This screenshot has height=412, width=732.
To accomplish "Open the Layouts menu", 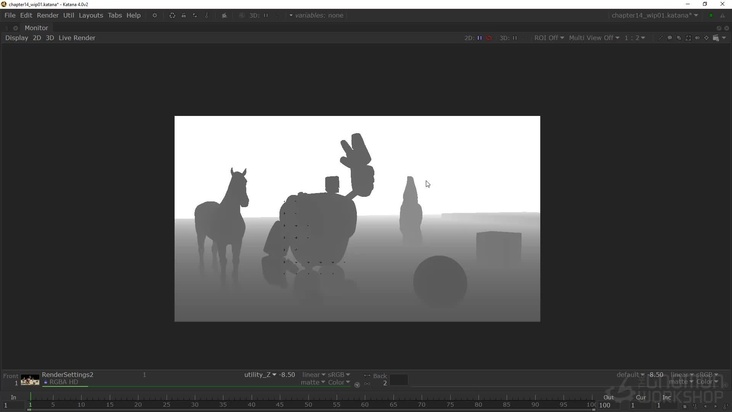I will coord(91,16).
